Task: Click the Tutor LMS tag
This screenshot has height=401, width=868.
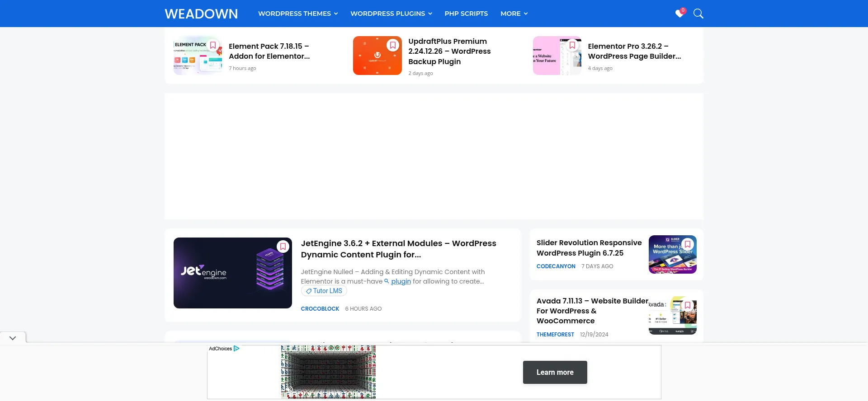Action: coord(324,291)
